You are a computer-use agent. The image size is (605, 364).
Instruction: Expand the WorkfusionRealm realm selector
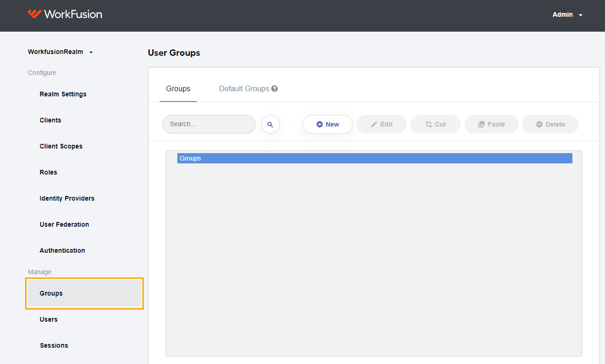pyautogui.click(x=60, y=52)
